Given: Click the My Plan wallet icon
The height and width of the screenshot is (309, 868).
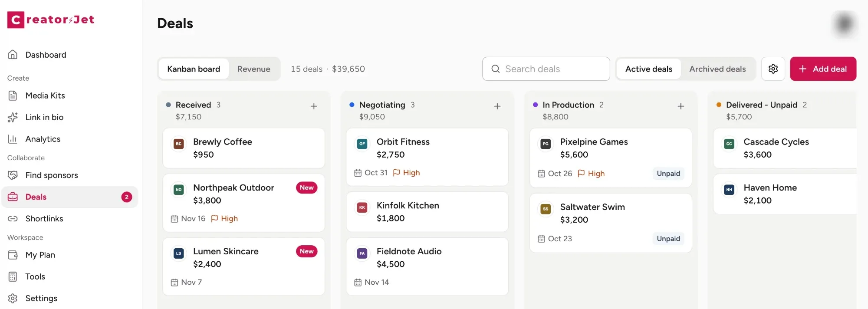Looking at the screenshot, I should [13, 255].
